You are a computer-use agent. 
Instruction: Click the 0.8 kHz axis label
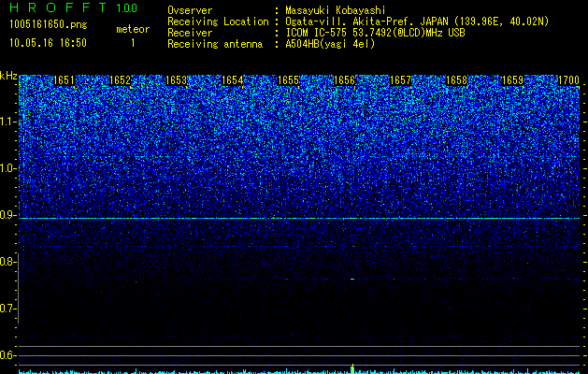click(7, 262)
